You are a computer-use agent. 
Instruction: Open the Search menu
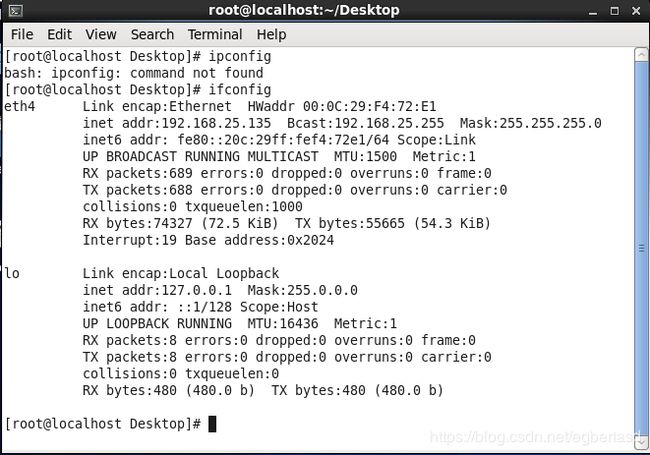point(152,34)
